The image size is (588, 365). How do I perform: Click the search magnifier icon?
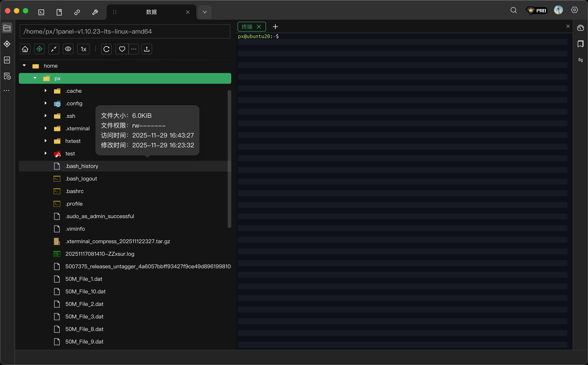pyautogui.click(x=513, y=10)
